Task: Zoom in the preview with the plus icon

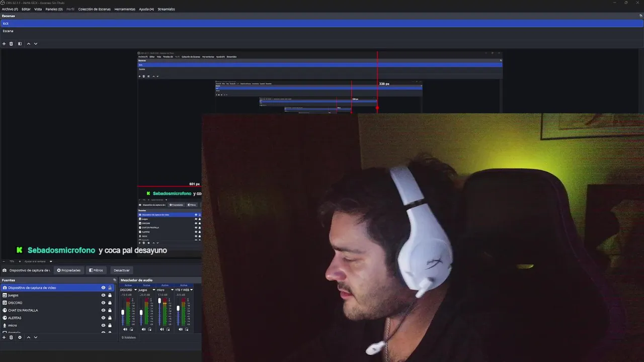Action: coord(20,261)
